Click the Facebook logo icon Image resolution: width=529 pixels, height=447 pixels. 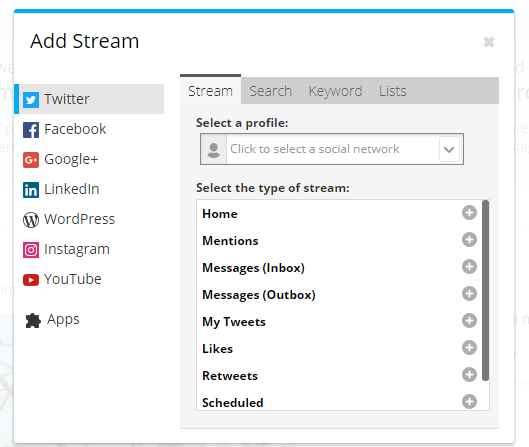31,130
